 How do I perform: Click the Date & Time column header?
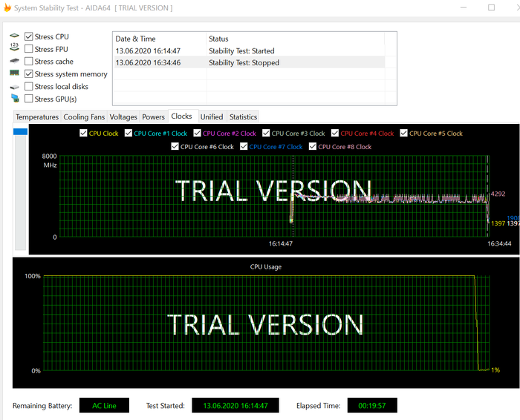tap(160, 39)
